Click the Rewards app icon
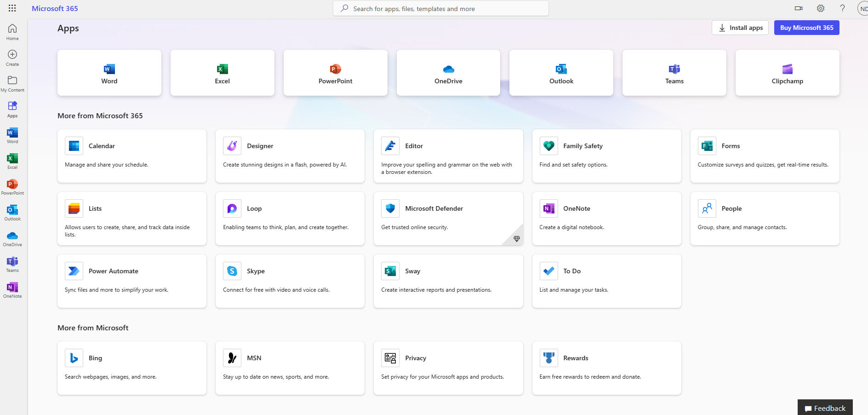 [549, 358]
